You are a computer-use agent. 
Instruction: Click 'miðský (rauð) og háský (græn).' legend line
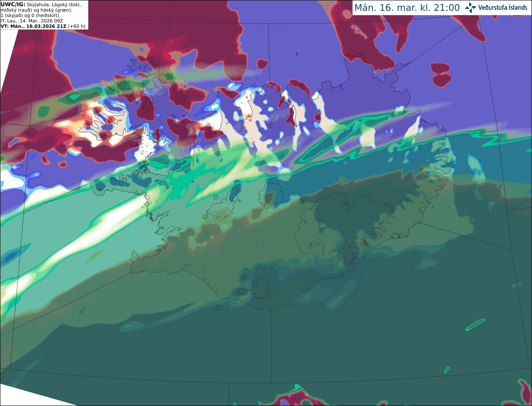click(36, 10)
